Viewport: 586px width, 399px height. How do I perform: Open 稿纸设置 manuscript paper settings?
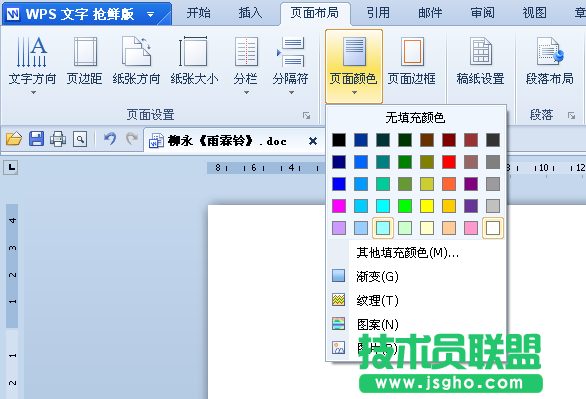pos(481,62)
